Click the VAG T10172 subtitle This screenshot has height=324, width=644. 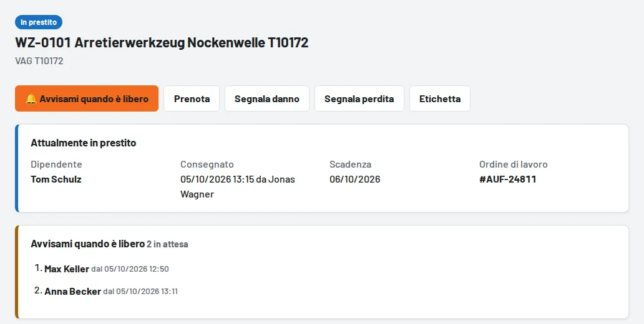pyautogui.click(x=39, y=61)
